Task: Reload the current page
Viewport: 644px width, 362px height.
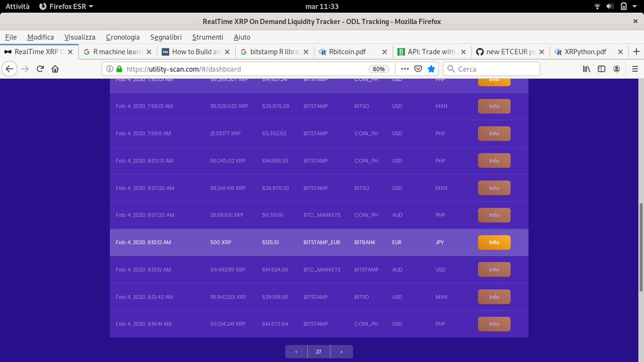Action: point(40,69)
